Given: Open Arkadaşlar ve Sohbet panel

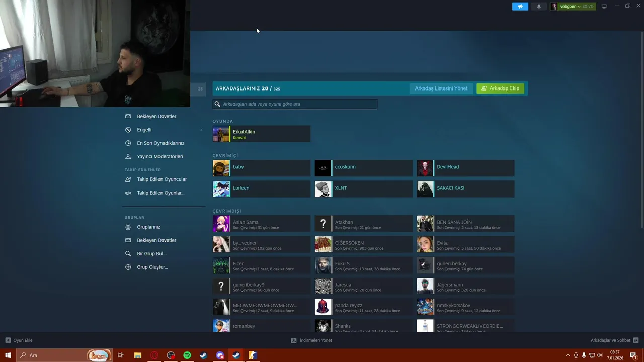Looking at the screenshot, I should click(614, 340).
